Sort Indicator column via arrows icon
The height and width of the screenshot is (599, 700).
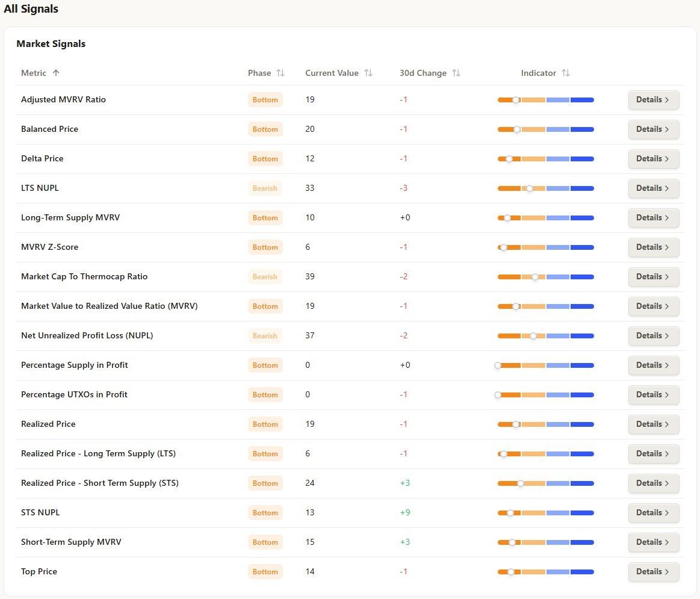coord(566,73)
